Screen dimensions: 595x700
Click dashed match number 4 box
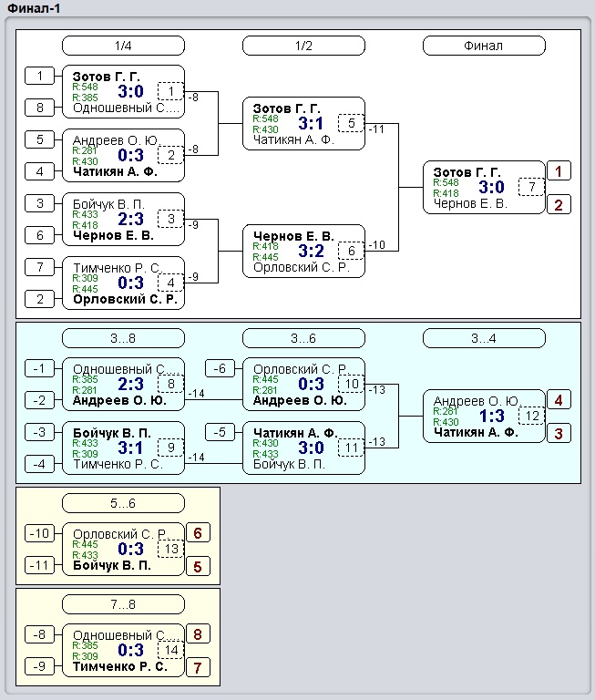coord(171,283)
